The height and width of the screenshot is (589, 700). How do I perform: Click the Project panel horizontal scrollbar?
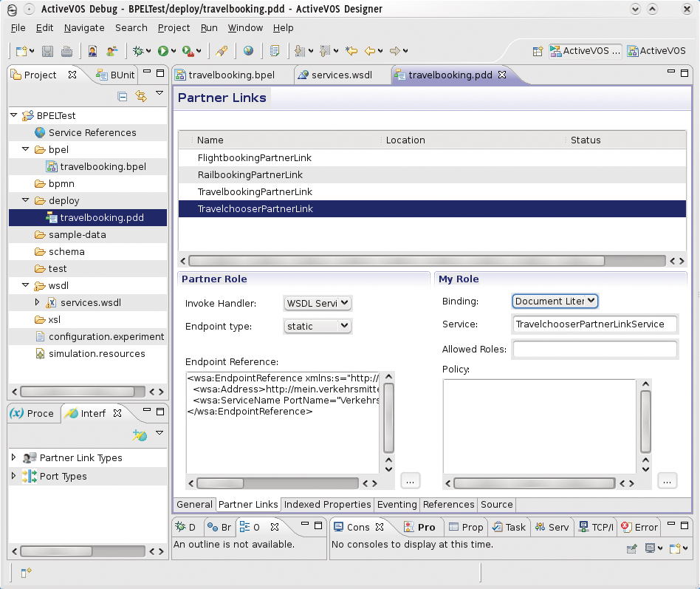[78, 392]
